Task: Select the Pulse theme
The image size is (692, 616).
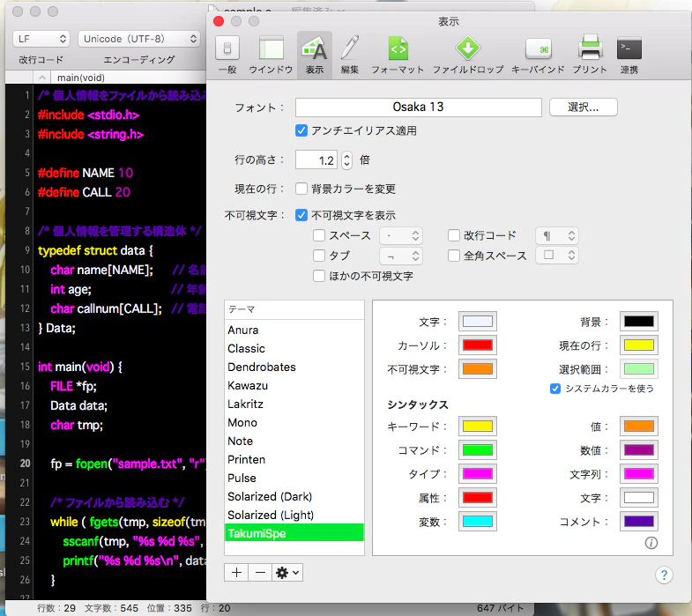Action: tap(294, 479)
